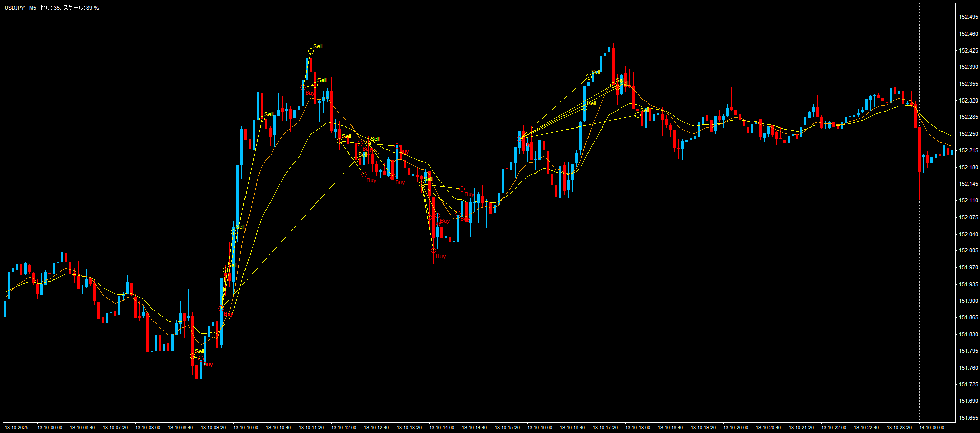
Task: Select the Sell label just after 18:00
Action: [x=645, y=110]
